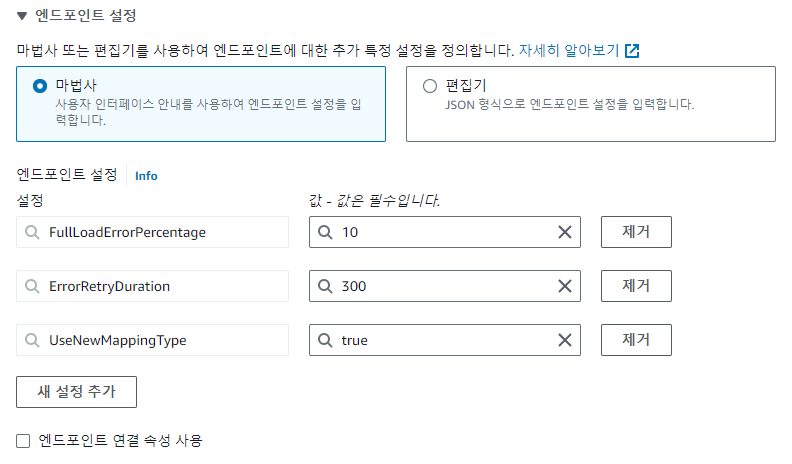The image size is (792, 464).
Task: Remove the FullLoadErrorPercentage setting with 제거
Action: [636, 232]
